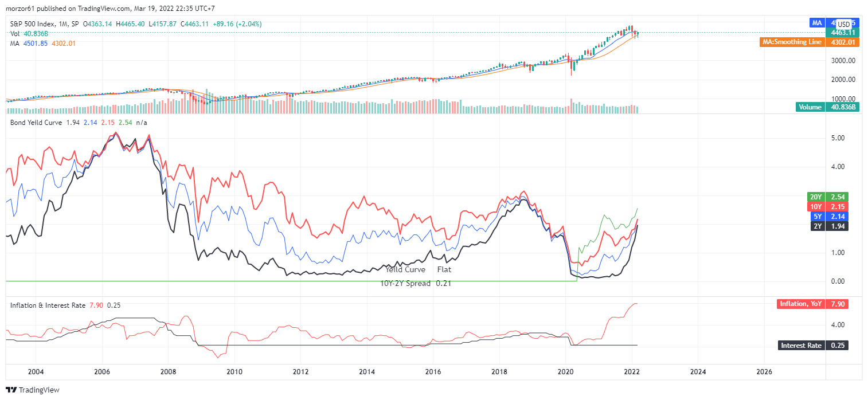Click the red 7.90 value in the inflation legend
The width and height of the screenshot is (868, 400).
click(x=96, y=305)
